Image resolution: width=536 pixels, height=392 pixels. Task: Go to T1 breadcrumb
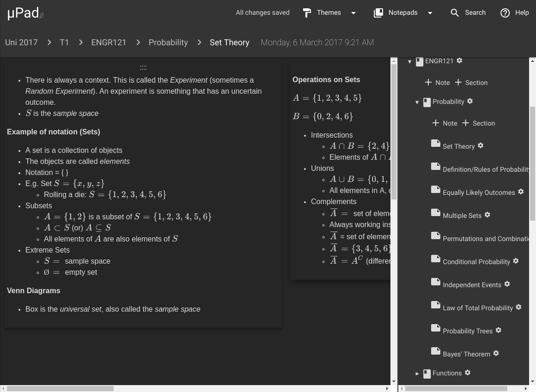coord(64,42)
